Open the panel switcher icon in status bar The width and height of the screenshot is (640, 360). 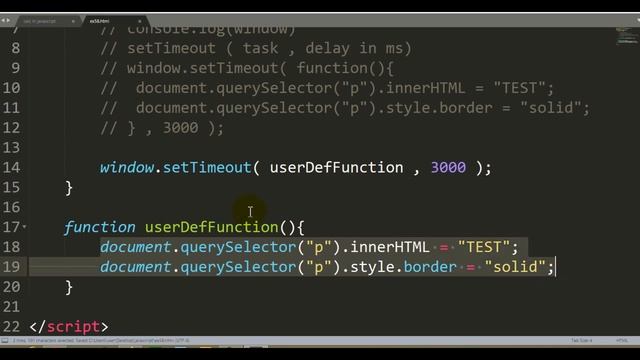[x=5, y=340]
